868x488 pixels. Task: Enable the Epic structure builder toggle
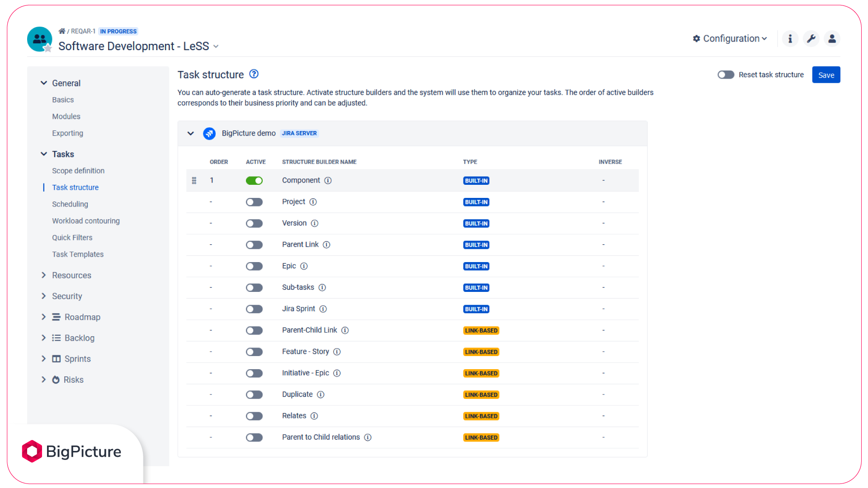point(254,266)
